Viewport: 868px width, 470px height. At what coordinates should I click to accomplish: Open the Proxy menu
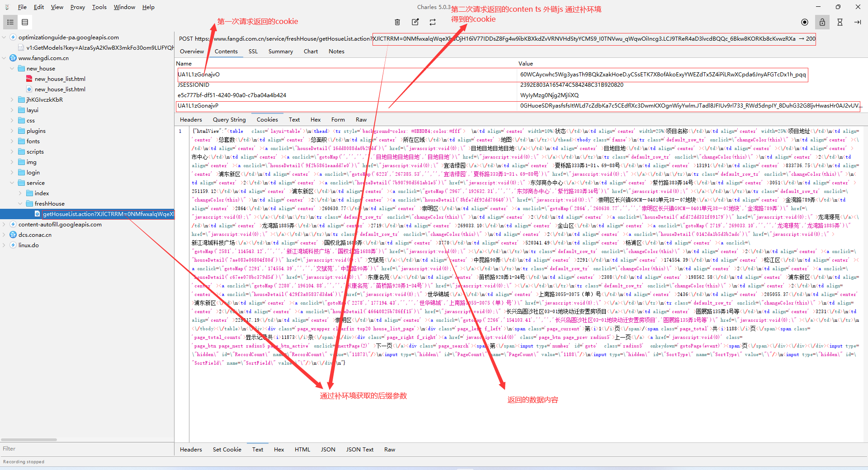click(x=77, y=7)
